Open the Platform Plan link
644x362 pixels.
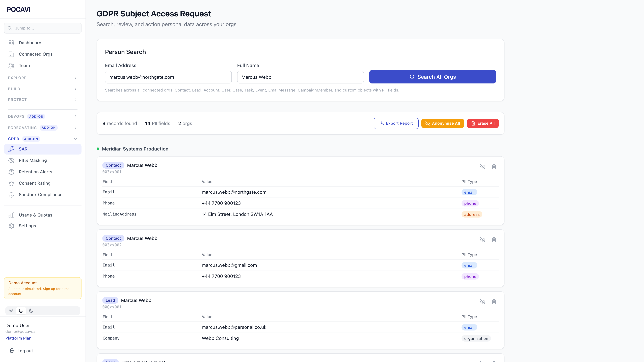click(18, 338)
